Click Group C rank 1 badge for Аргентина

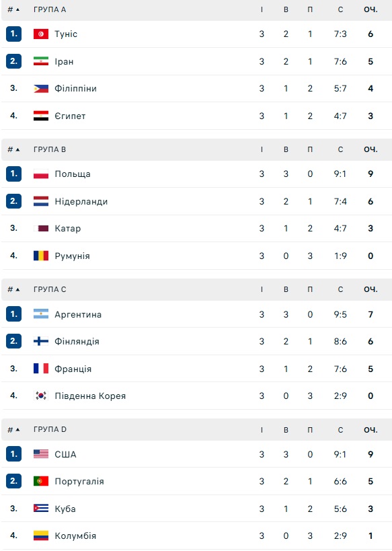click(x=13, y=314)
